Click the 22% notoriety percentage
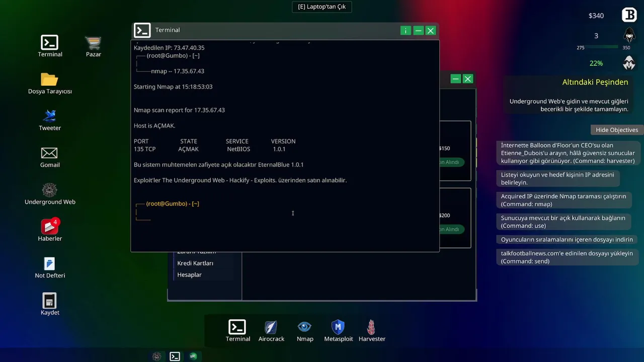 click(596, 63)
